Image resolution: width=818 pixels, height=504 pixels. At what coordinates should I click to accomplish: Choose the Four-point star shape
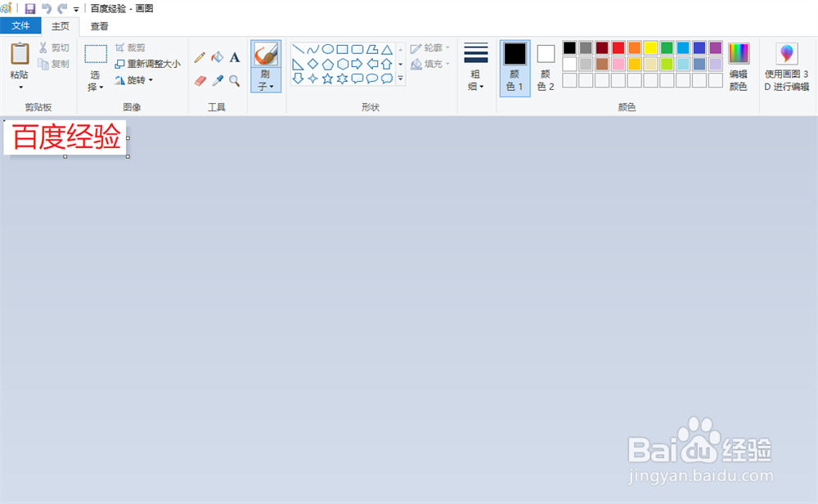pos(312,79)
